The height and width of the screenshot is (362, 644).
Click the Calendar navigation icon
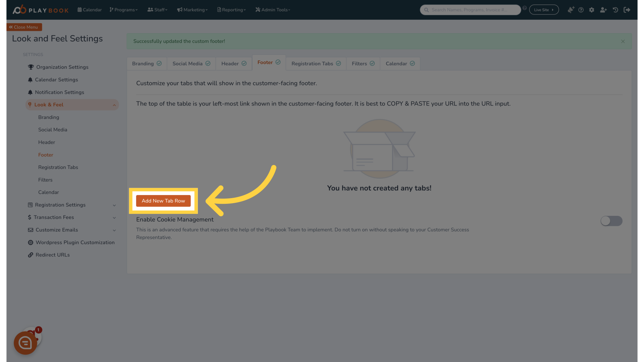click(x=79, y=10)
